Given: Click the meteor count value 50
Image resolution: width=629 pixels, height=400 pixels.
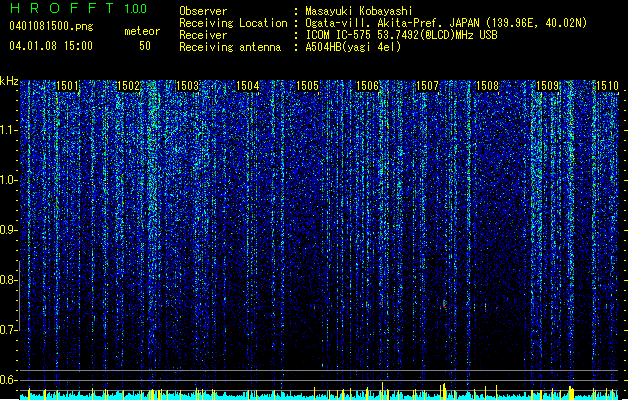Looking at the screenshot, I should point(145,46).
